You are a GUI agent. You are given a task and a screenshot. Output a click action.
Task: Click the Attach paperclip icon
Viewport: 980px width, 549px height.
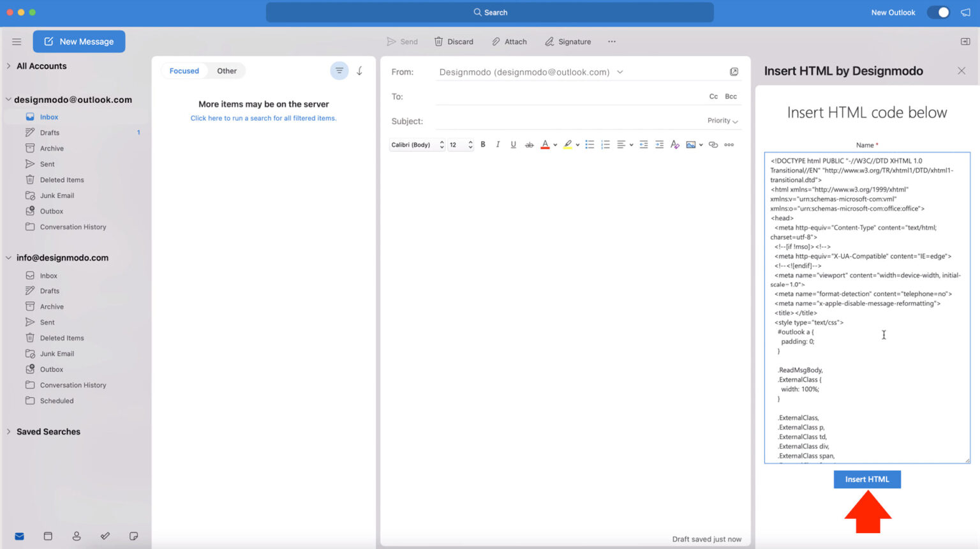point(496,41)
